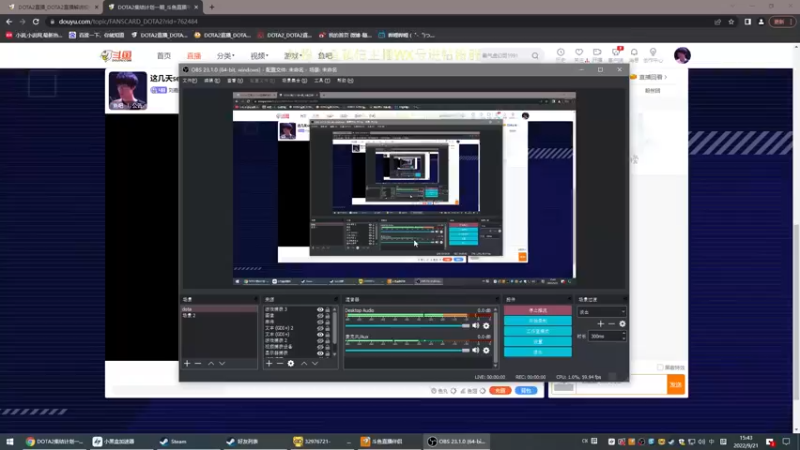Viewport: 800px width, 450px height.
Task: Move scene down in Scenes panel
Action: pos(222,363)
